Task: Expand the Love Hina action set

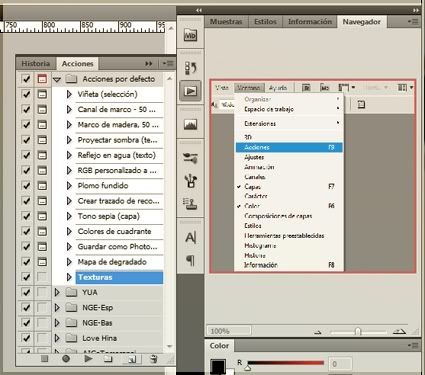Action: [x=57, y=338]
